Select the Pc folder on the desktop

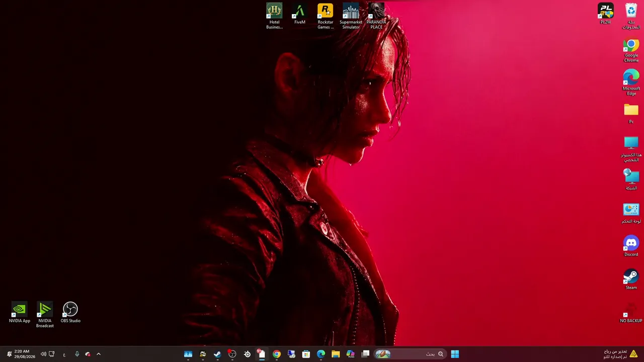[x=631, y=114]
